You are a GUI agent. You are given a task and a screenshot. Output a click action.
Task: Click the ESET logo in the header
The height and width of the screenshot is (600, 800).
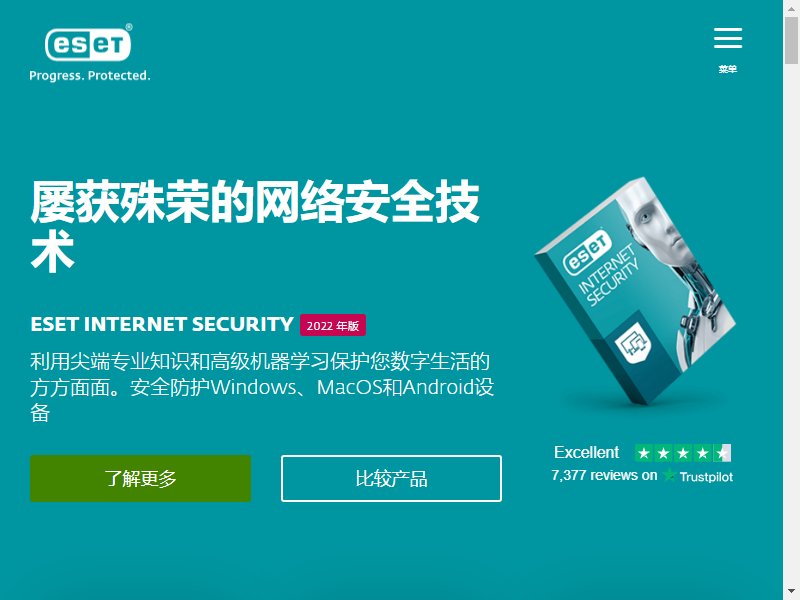pyautogui.click(x=88, y=44)
